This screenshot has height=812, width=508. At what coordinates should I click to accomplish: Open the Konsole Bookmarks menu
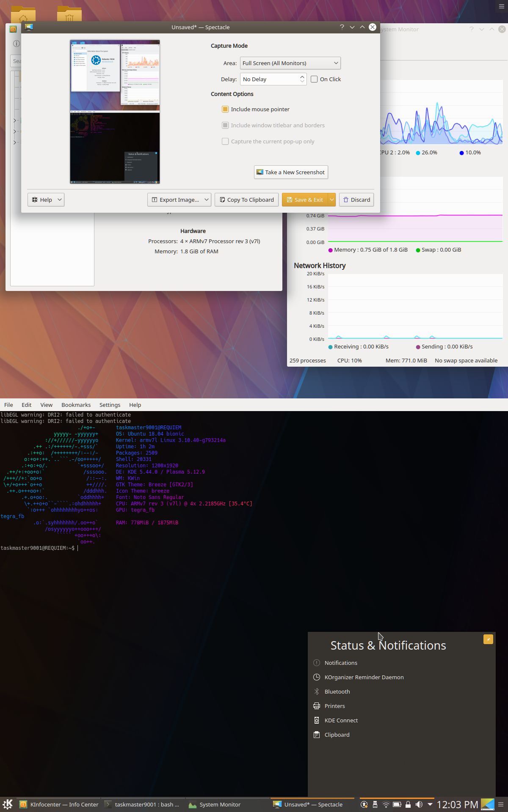76,405
